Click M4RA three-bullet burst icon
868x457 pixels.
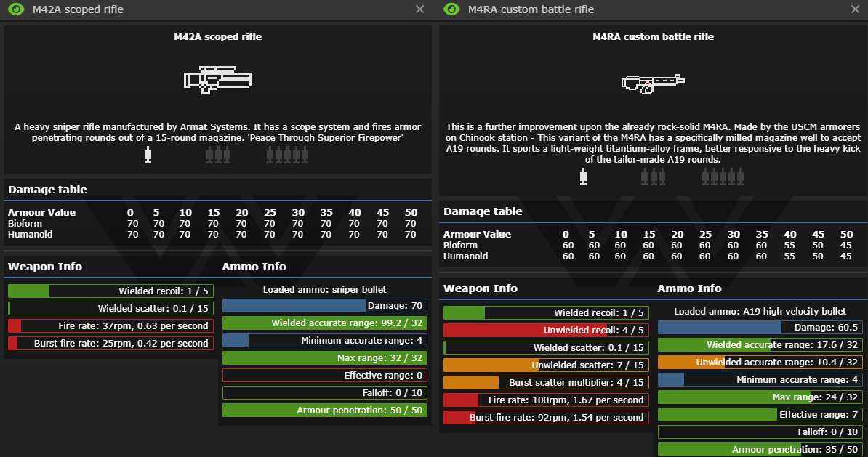tap(653, 177)
